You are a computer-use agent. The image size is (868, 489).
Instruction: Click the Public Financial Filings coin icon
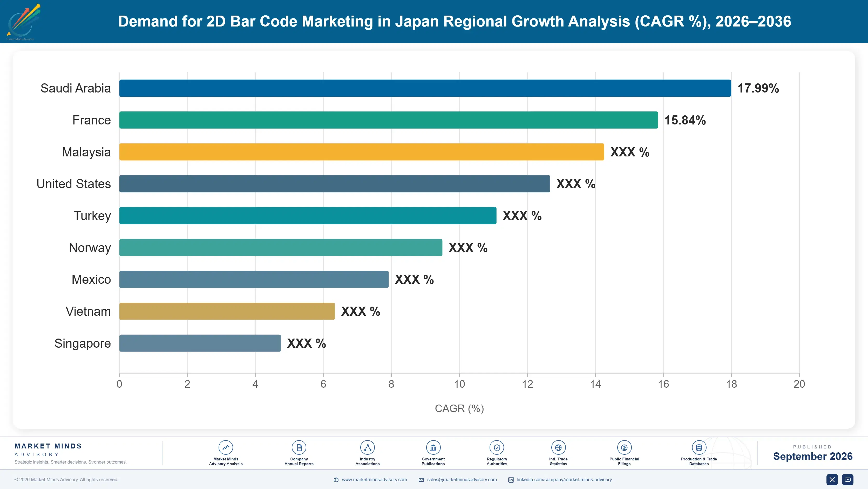(x=624, y=447)
